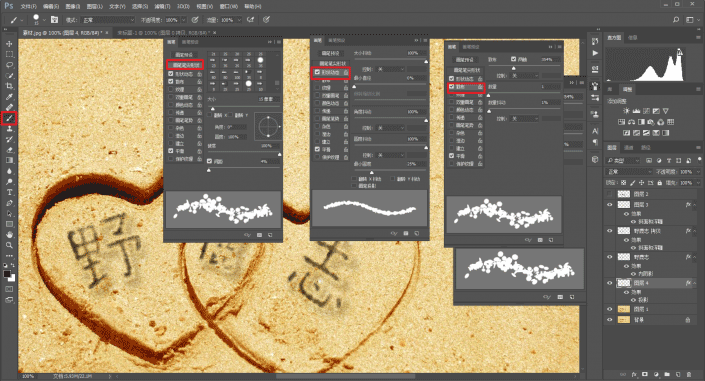Hide layer 图层 1
Viewport: 705px width, 381px height.
click(610, 309)
